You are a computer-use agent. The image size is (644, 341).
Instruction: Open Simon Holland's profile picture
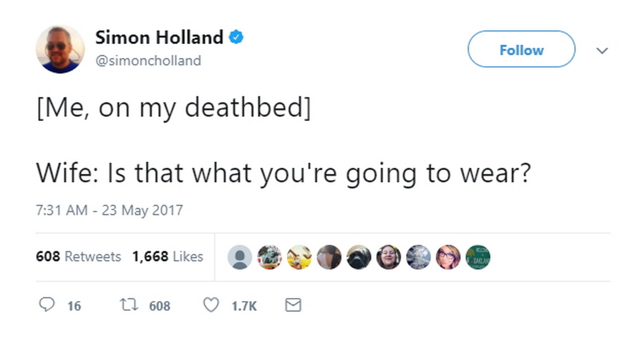(60, 49)
